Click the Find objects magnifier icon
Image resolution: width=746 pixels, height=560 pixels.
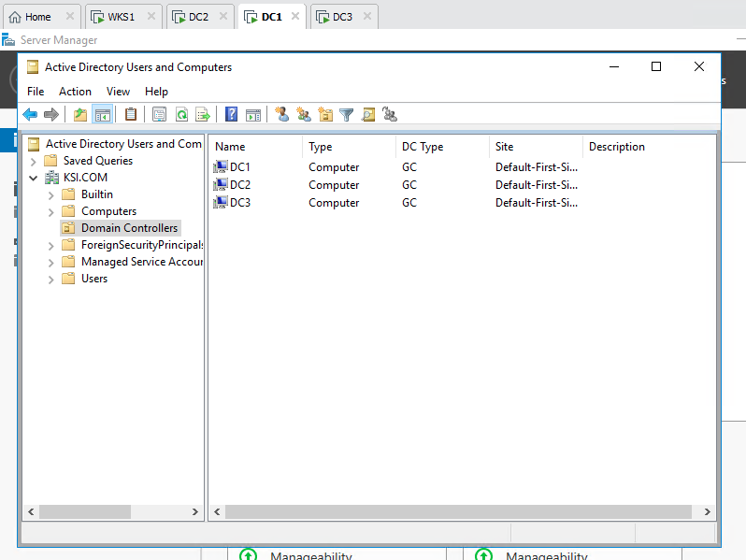368,115
